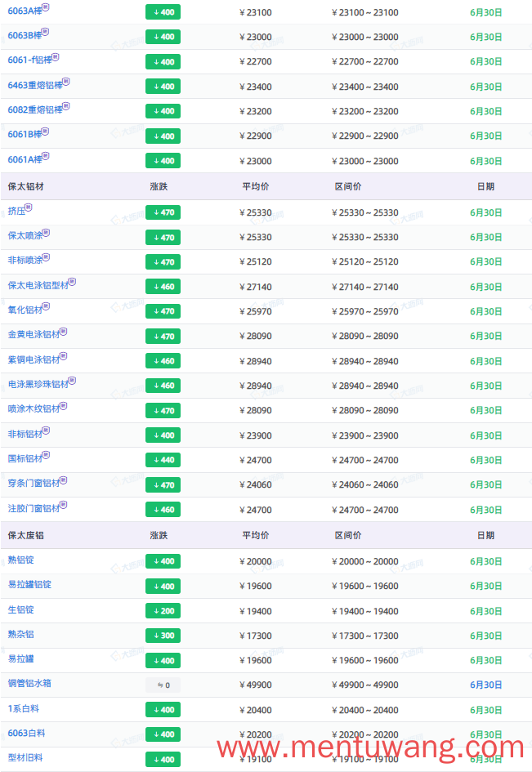This screenshot has width=532, height=772.
Task: Click the badge icon next to 紫铜电泳铝材
Action: (x=63, y=356)
